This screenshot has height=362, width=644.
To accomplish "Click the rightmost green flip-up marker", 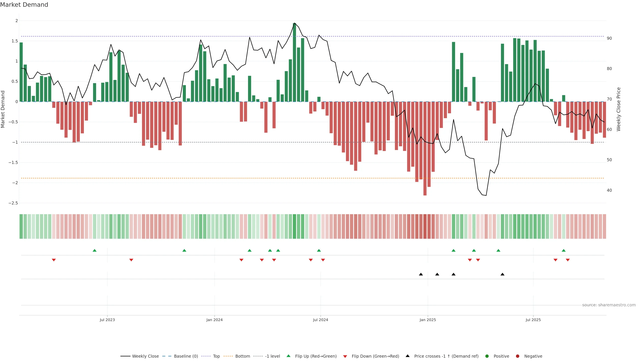I will pyautogui.click(x=563, y=250).
